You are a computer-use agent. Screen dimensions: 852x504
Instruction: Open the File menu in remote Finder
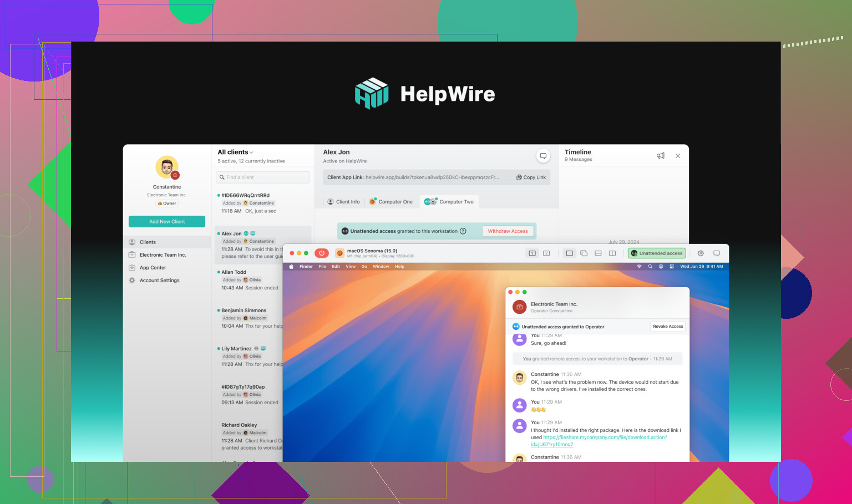322,267
